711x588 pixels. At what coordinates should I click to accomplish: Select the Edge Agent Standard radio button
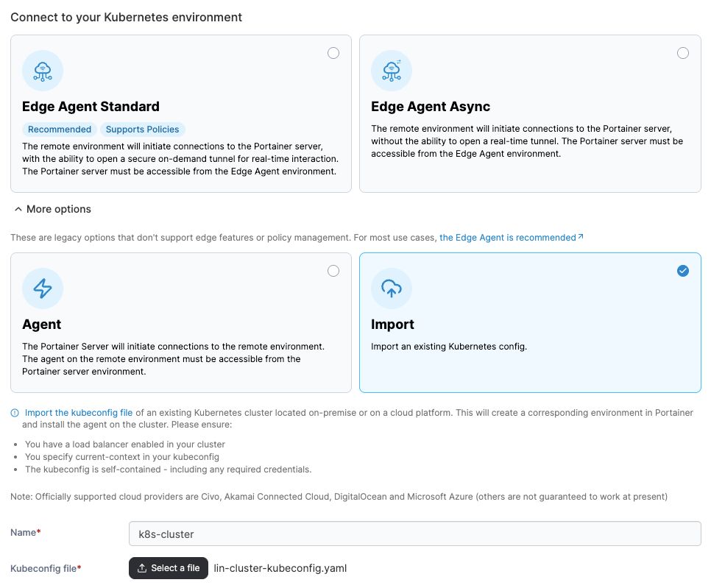click(x=333, y=53)
